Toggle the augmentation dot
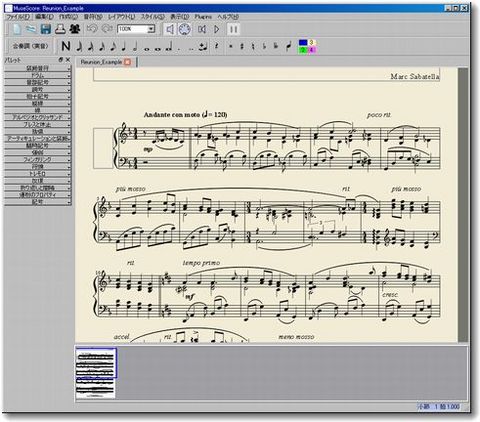 (180, 49)
